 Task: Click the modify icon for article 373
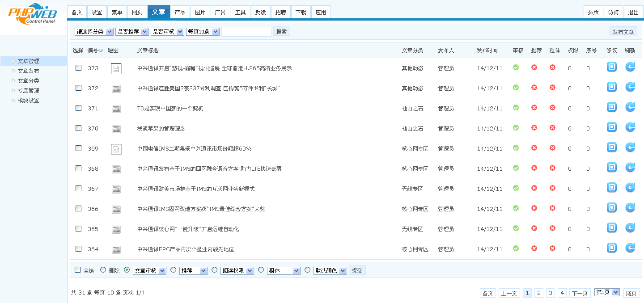point(611,67)
